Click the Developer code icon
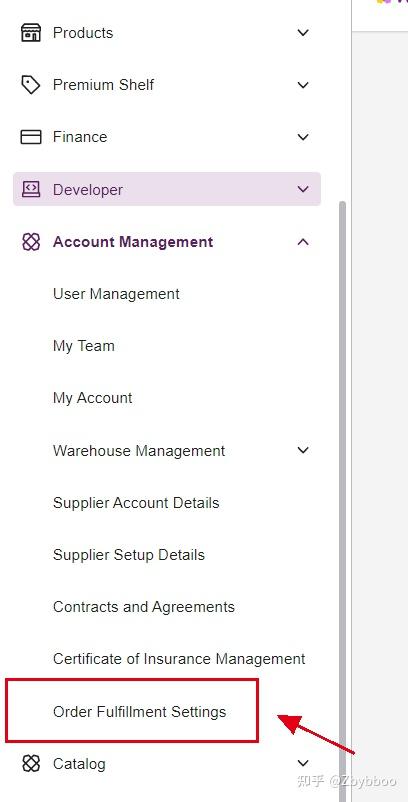This screenshot has width=408, height=802. pyautogui.click(x=31, y=189)
